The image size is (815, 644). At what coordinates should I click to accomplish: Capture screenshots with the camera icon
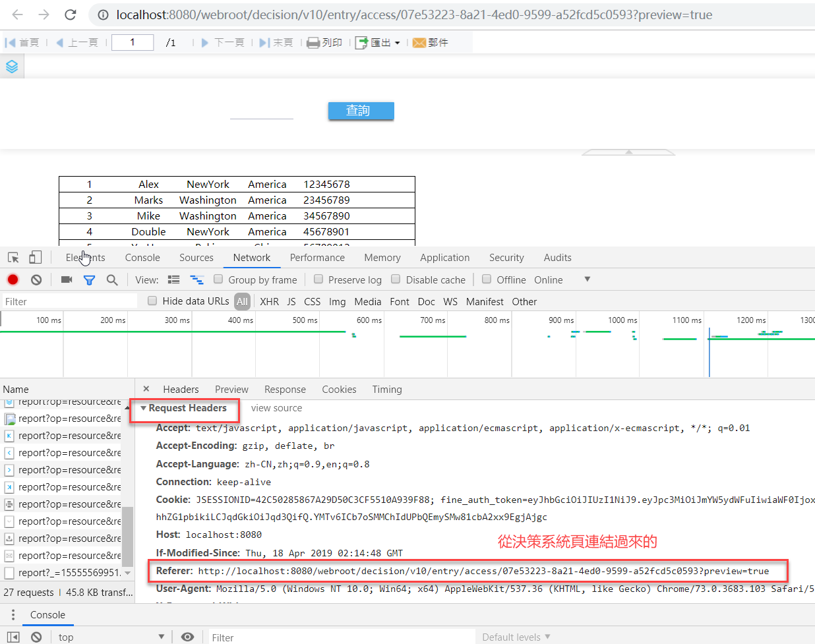point(66,279)
